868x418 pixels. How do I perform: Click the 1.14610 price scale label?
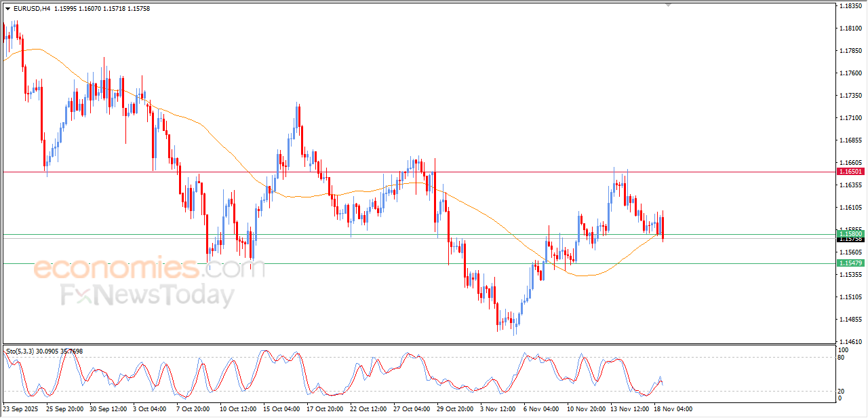tap(850, 341)
